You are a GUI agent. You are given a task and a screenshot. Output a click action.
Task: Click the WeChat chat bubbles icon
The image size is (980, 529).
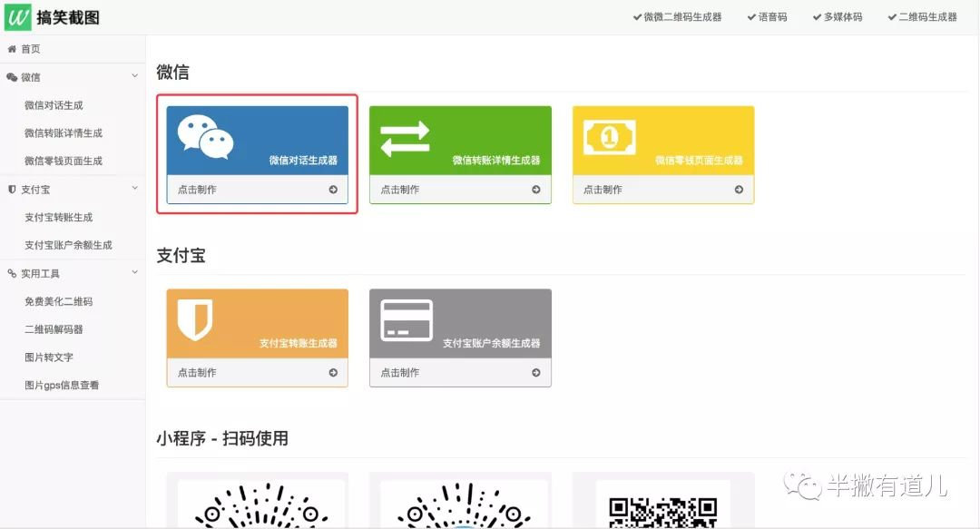tap(205, 137)
